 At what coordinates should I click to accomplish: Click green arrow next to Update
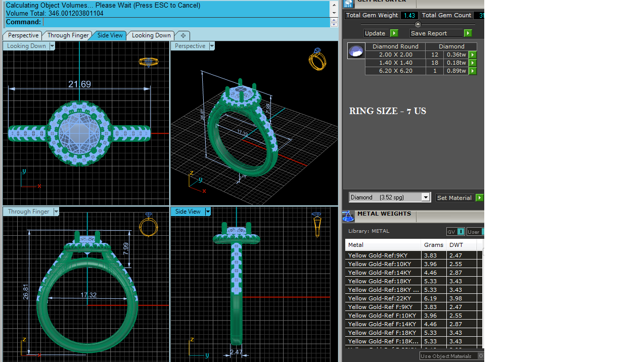(x=394, y=33)
